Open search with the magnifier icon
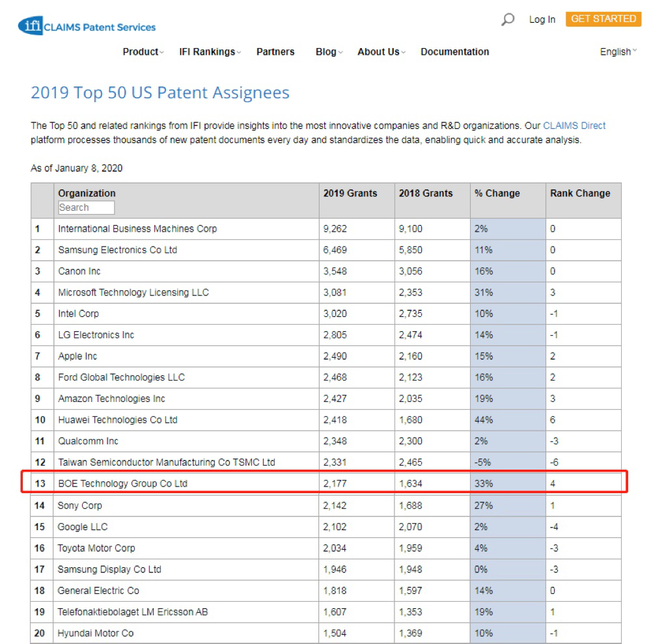Image resolution: width=651 pixels, height=644 pixels. (508, 20)
